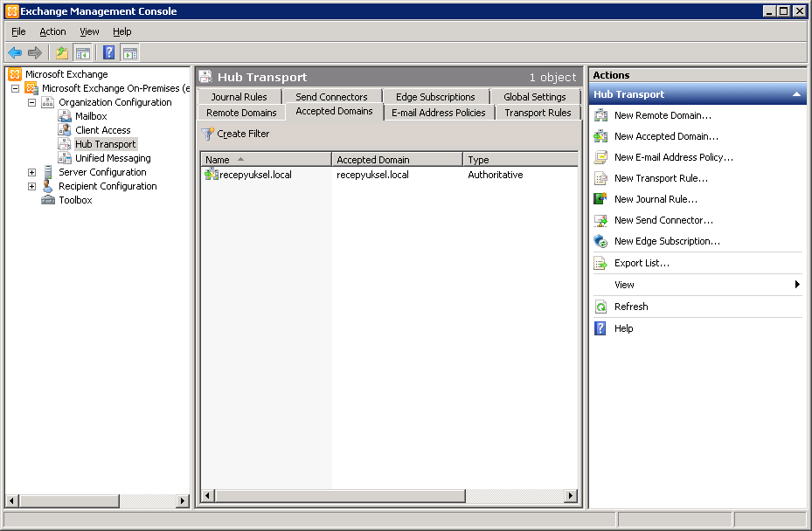Click the Create Filter funnel icon
Viewport: 812px width, 531px height.
[x=208, y=134]
